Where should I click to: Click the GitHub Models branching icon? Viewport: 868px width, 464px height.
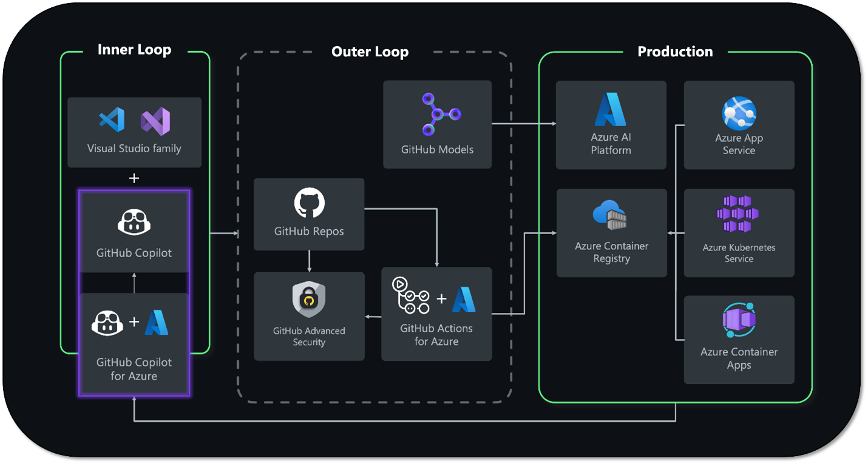click(441, 113)
